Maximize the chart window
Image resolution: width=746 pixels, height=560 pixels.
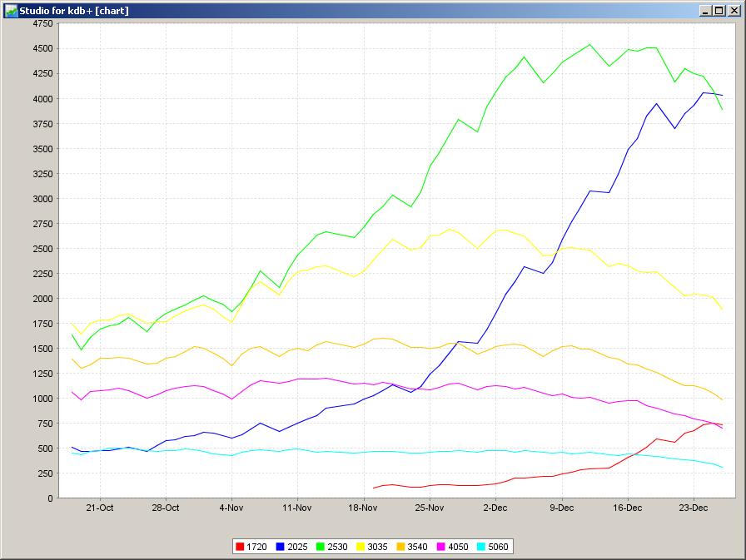pos(719,11)
